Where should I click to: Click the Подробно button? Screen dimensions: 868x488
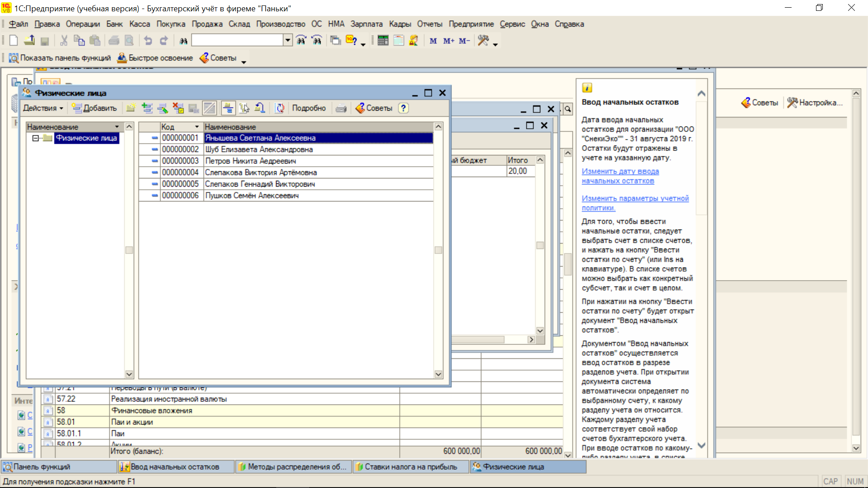click(309, 108)
